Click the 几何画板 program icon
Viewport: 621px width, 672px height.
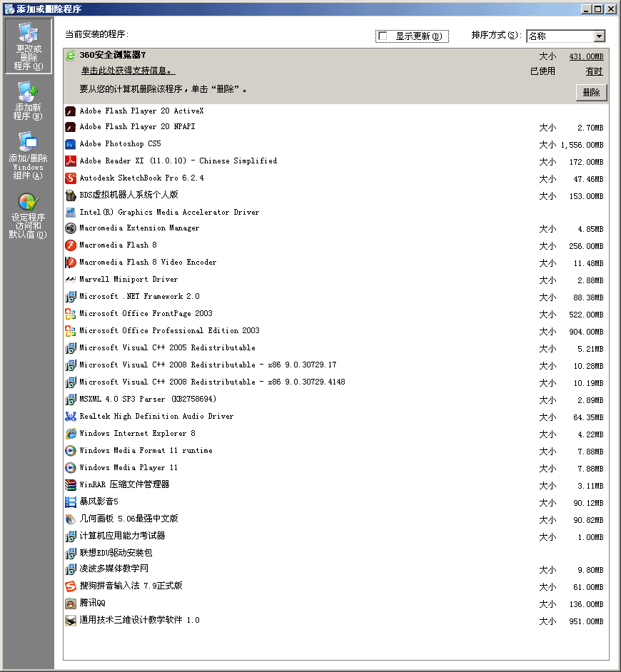(71, 519)
